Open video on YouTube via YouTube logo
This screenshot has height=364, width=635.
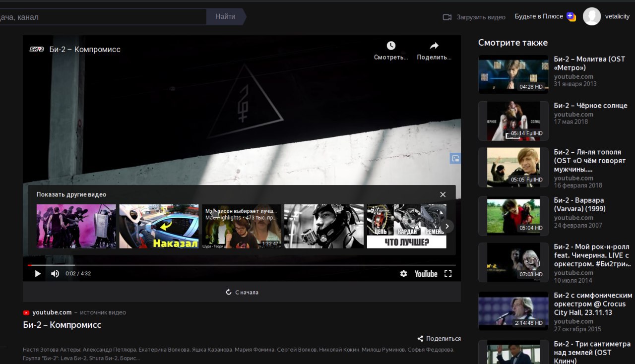pos(426,274)
